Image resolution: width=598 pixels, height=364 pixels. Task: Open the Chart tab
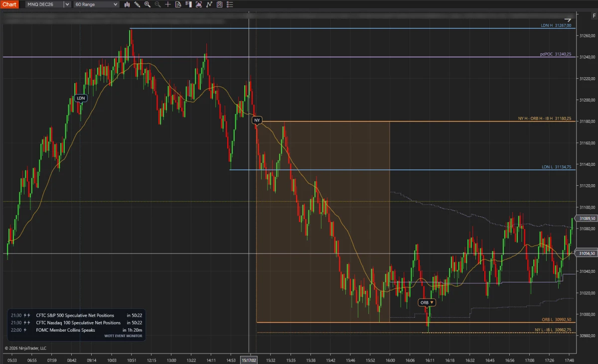pyautogui.click(x=9, y=4)
